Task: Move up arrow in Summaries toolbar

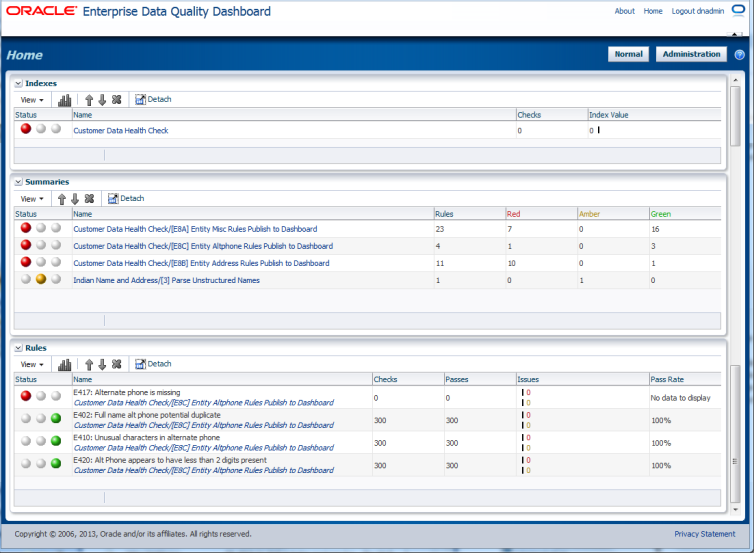Action: 62,199
